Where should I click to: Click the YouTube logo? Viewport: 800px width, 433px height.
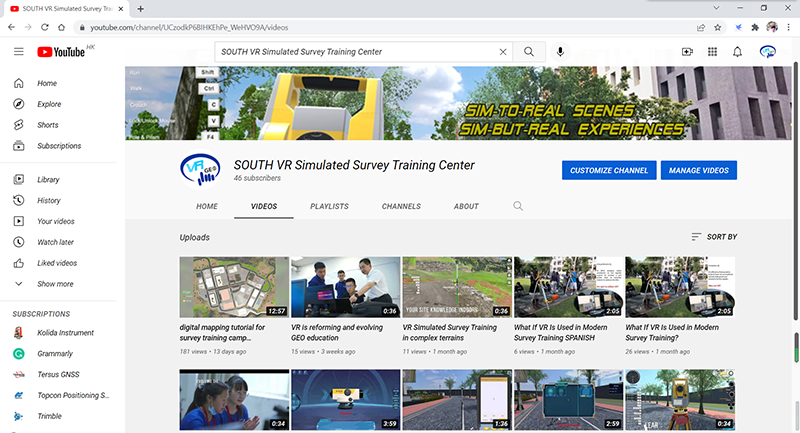[x=61, y=52]
